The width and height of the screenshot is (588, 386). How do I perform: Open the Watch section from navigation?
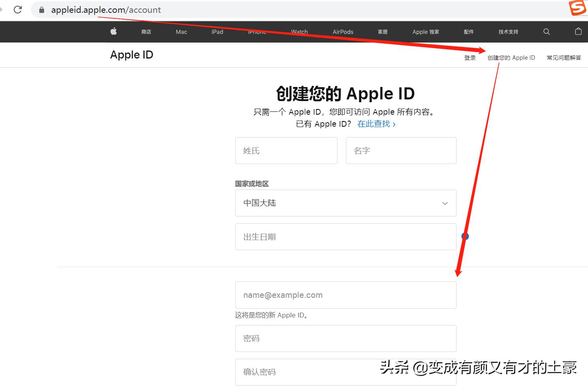pyautogui.click(x=299, y=32)
